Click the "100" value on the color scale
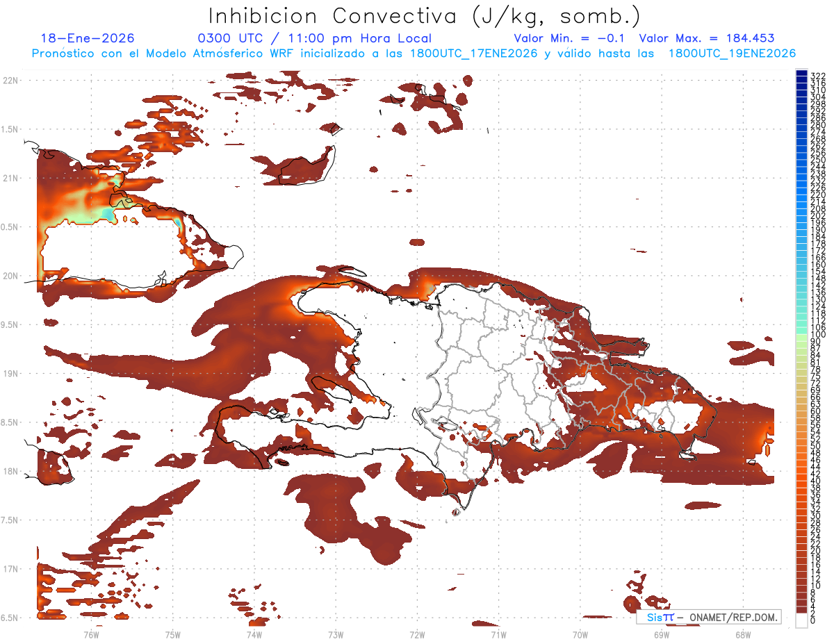Viewport: 834px width, 644px height. click(x=818, y=335)
